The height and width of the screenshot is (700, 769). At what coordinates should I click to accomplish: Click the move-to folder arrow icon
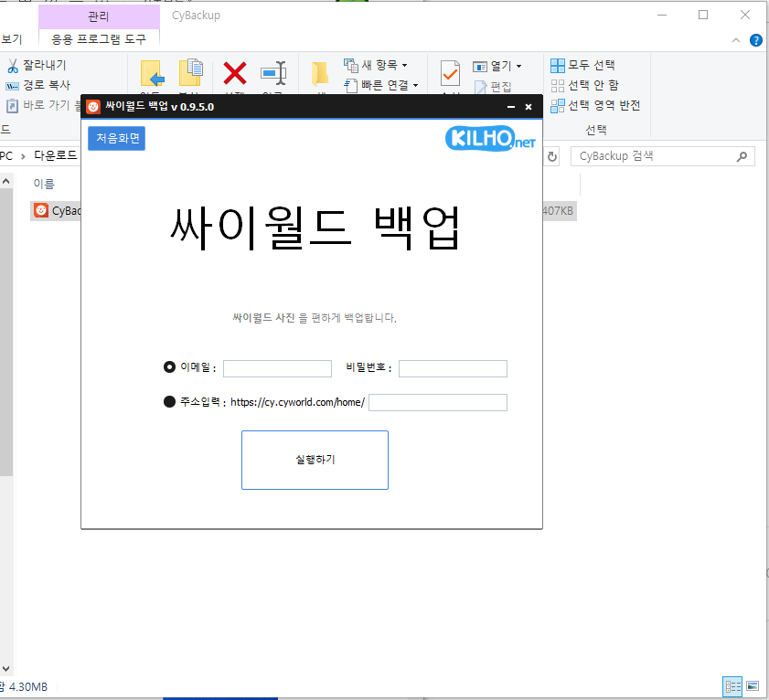pos(152,73)
